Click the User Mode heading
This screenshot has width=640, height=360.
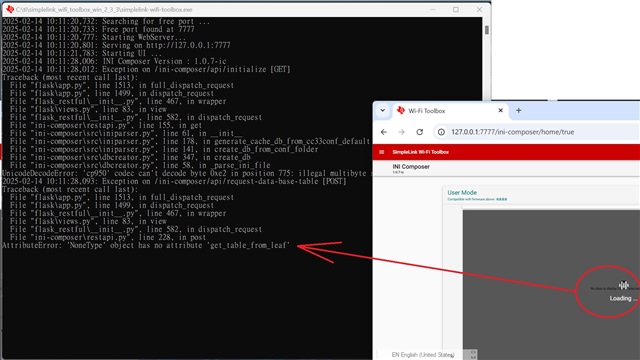pyautogui.click(x=462, y=193)
